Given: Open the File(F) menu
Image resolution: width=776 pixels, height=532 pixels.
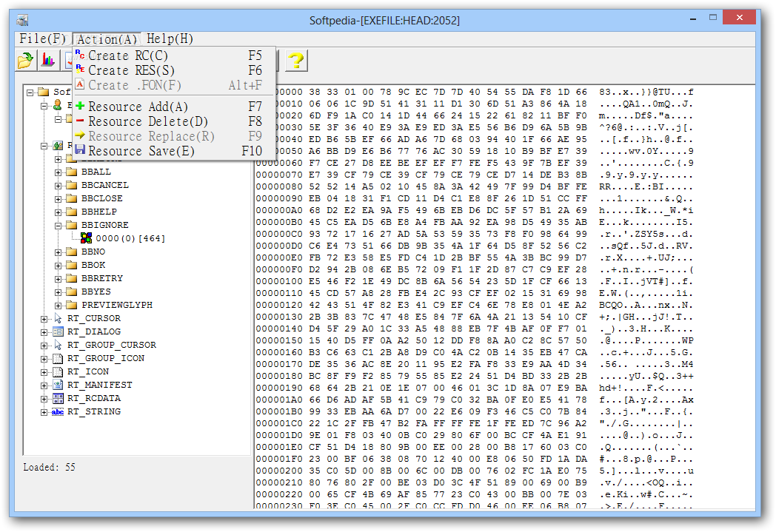Looking at the screenshot, I should [x=42, y=38].
